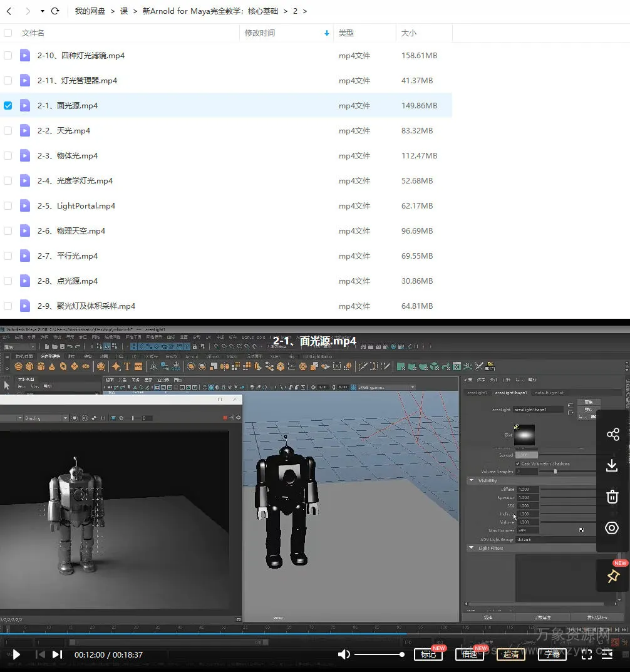Open the 倍速 playback speed menu
Image resolution: width=630 pixels, height=672 pixels.
469,654
